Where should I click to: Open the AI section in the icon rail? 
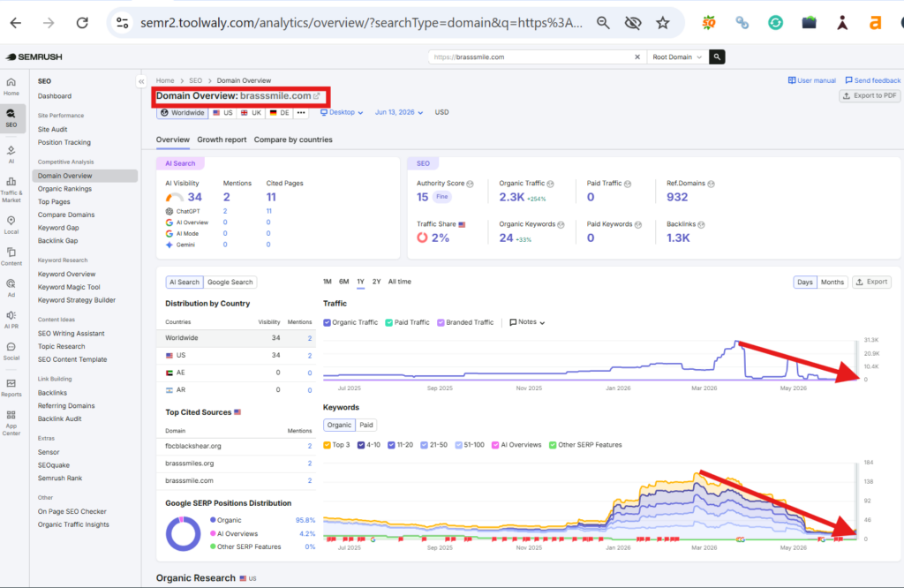(11, 155)
